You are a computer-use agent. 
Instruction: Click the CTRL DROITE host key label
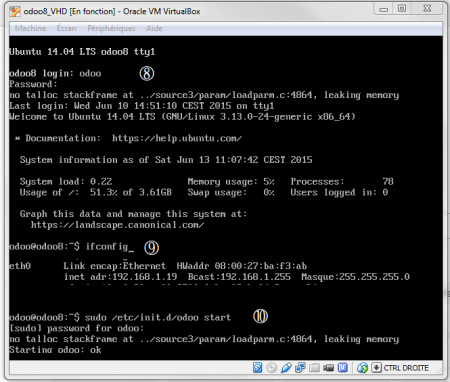(x=406, y=368)
